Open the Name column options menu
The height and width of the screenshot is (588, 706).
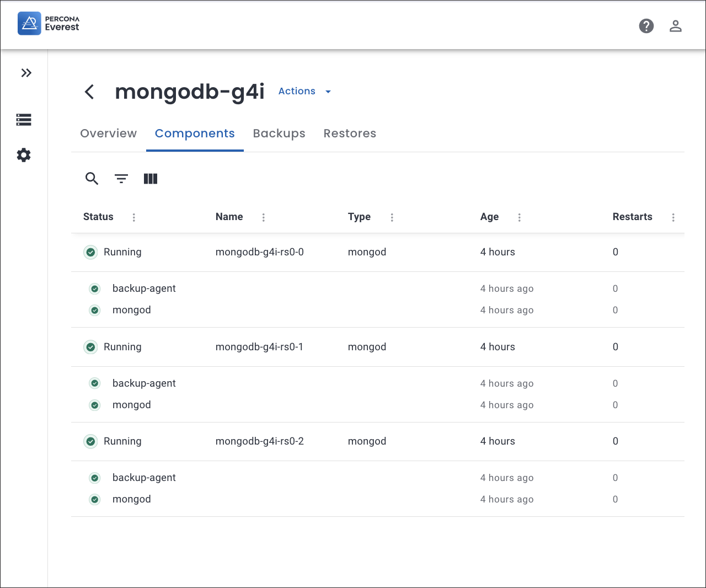(264, 217)
